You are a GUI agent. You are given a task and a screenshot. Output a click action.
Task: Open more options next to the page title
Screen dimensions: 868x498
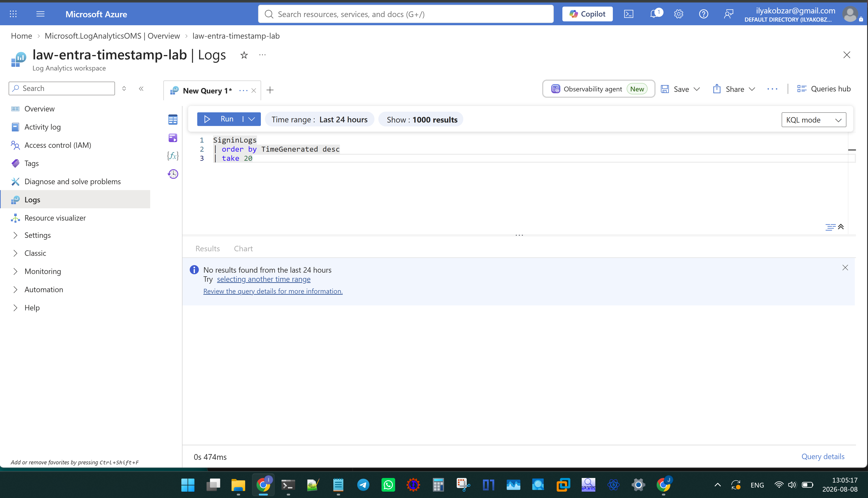pos(262,55)
